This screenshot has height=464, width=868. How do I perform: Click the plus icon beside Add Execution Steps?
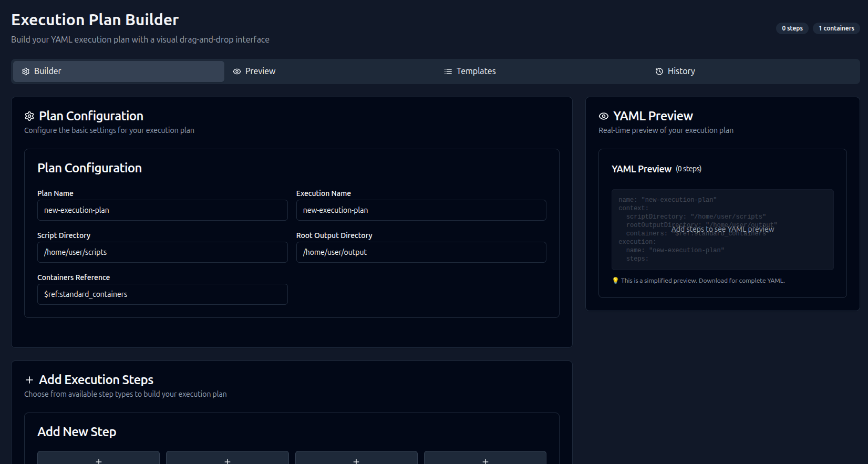pyautogui.click(x=29, y=380)
